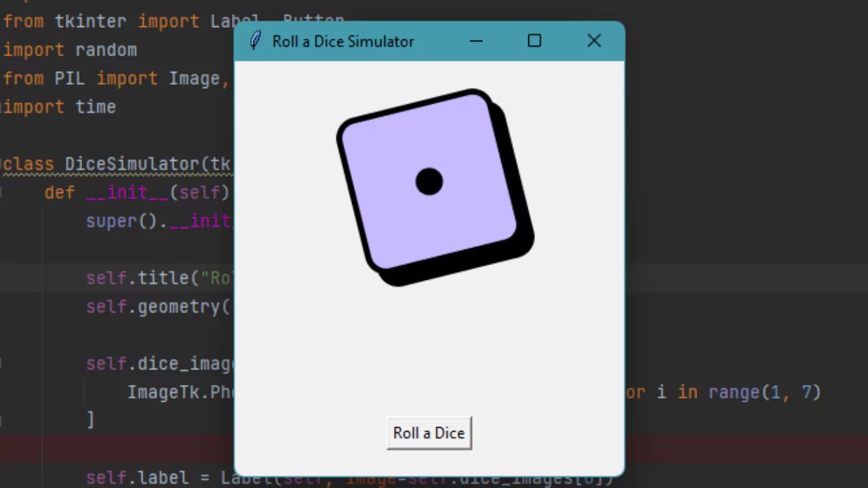Close the Roll a Dice Simulator window
Screen dimensions: 868x488
coord(593,41)
